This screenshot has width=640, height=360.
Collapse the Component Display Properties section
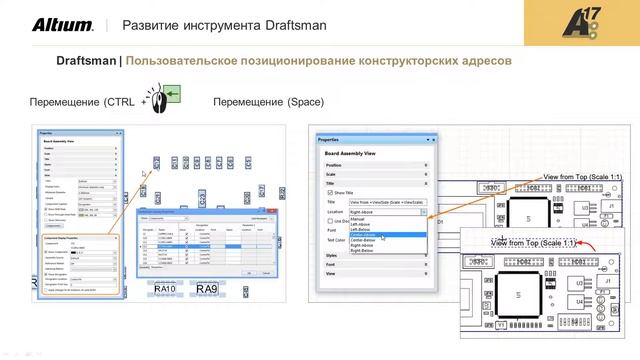116,238
